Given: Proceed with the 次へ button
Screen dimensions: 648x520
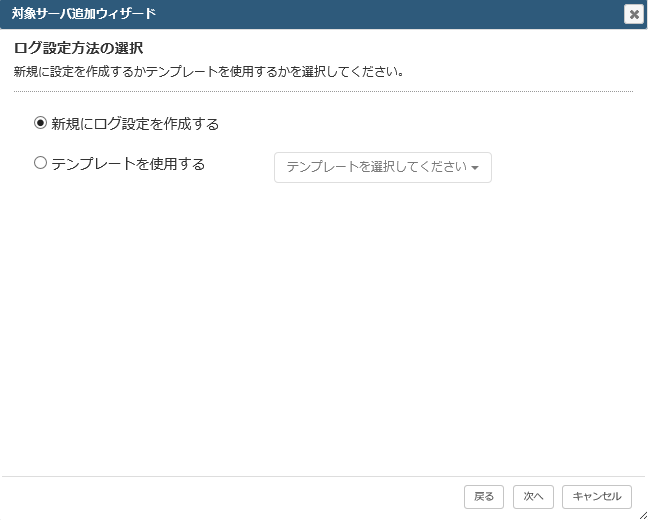Looking at the screenshot, I should (x=533, y=496).
